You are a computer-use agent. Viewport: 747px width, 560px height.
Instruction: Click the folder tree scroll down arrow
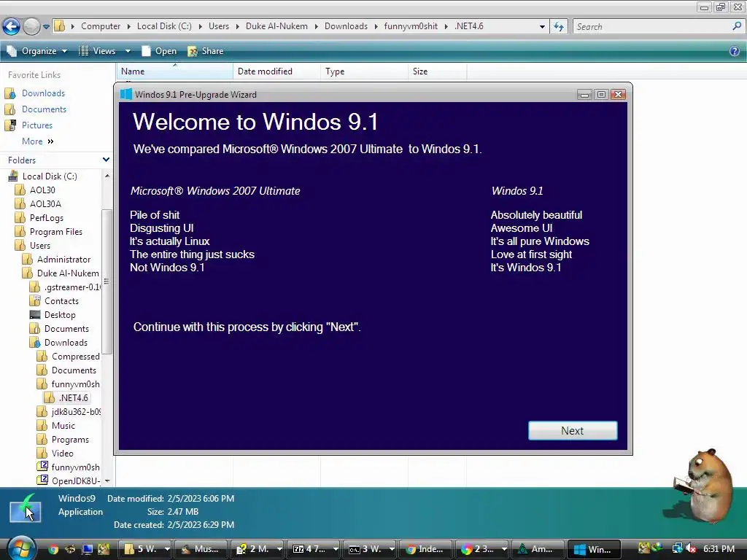[x=107, y=481]
